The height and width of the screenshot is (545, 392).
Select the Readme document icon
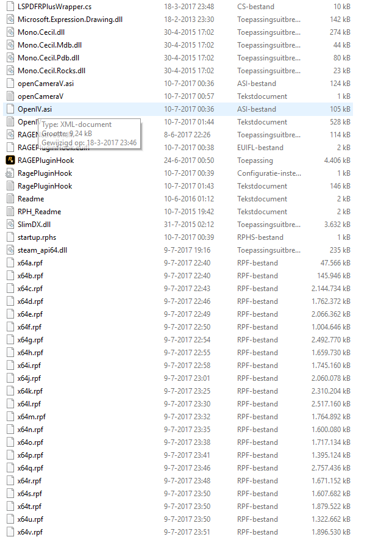pyautogui.click(x=10, y=199)
